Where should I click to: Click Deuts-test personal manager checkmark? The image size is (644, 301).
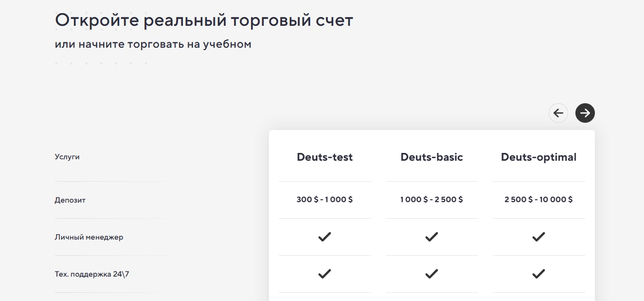(x=324, y=237)
